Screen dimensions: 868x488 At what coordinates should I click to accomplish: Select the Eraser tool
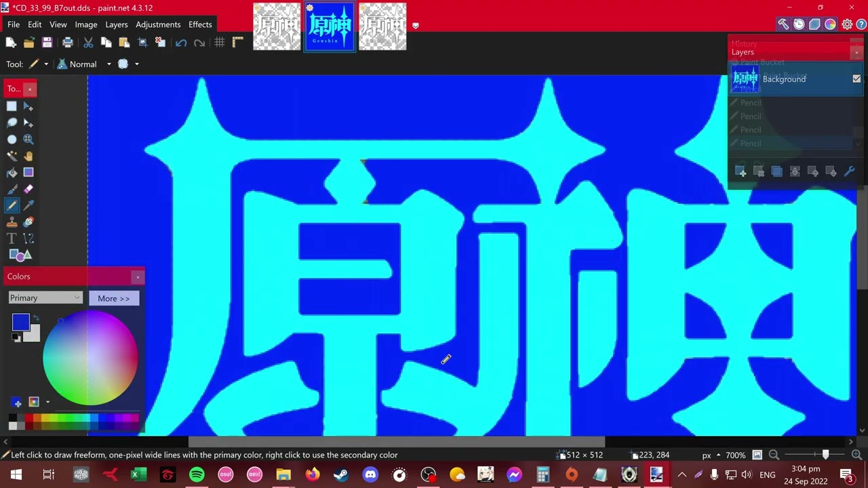coord(28,189)
